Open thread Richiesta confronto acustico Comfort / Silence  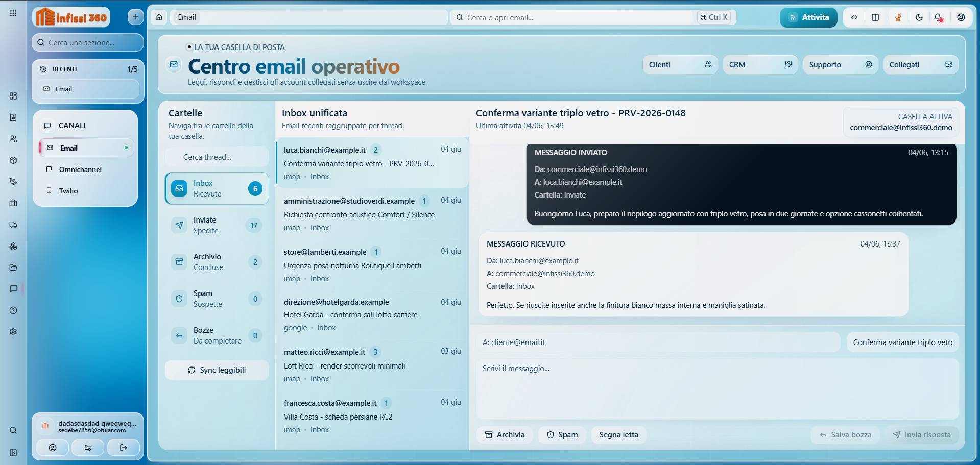click(x=372, y=214)
